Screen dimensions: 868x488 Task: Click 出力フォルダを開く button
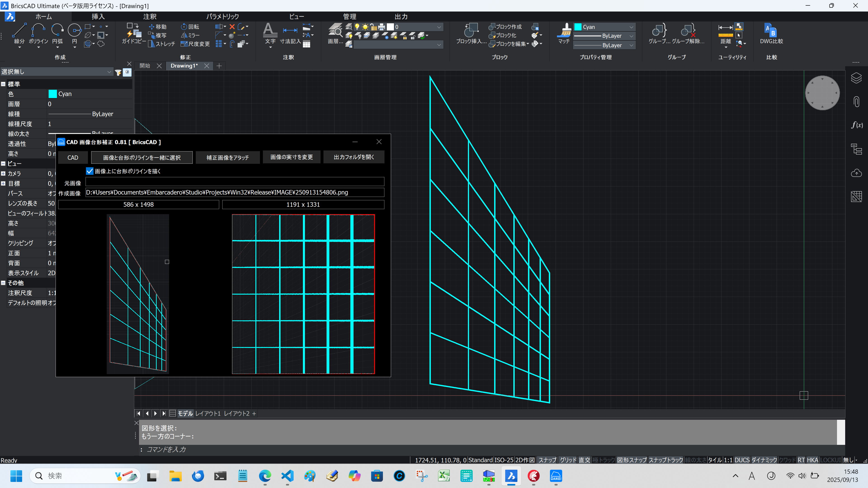pos(354,157)
